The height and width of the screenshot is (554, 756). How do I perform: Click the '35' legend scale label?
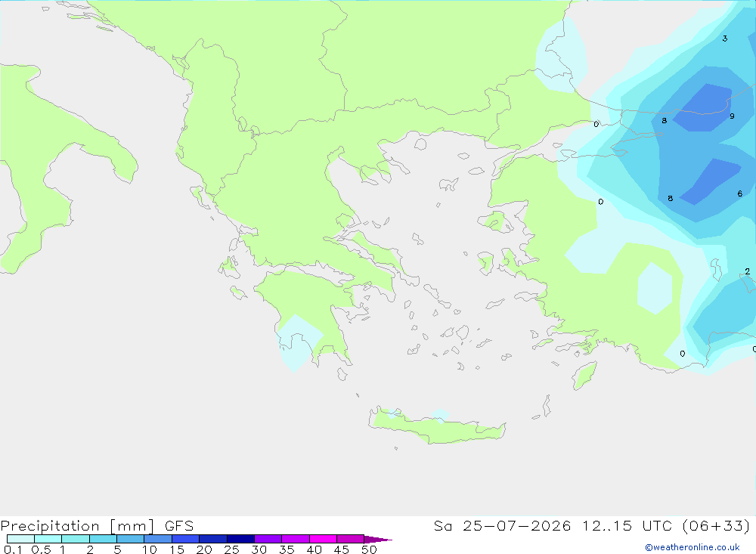click(287, 549)
